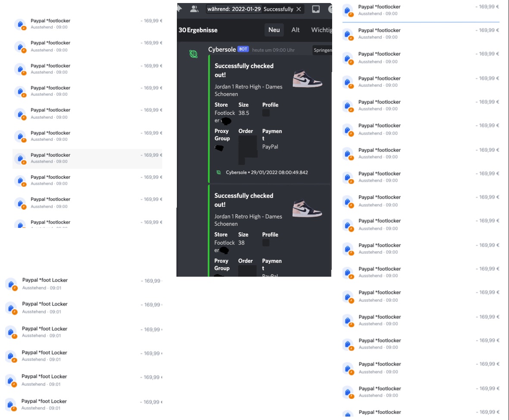Click the Springen jump button
This screenshot has height=420, width=509.
322,50
